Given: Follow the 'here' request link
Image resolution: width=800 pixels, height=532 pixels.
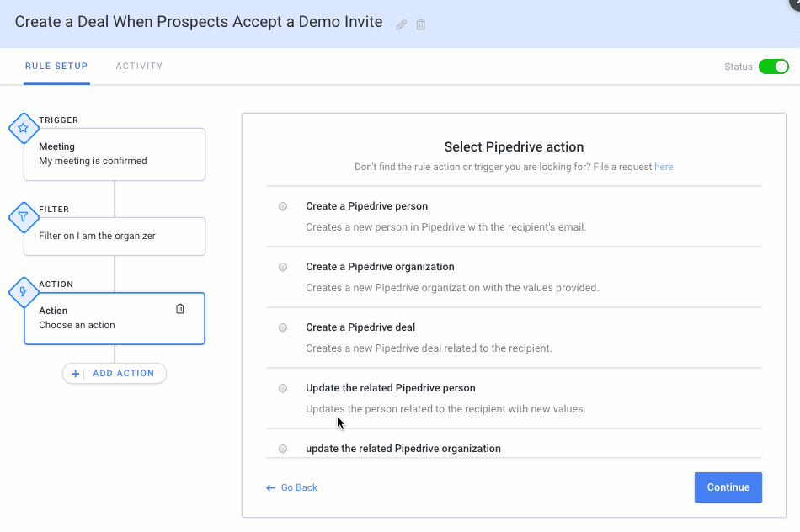Looking at the screenshot, I should coord(664,167).
